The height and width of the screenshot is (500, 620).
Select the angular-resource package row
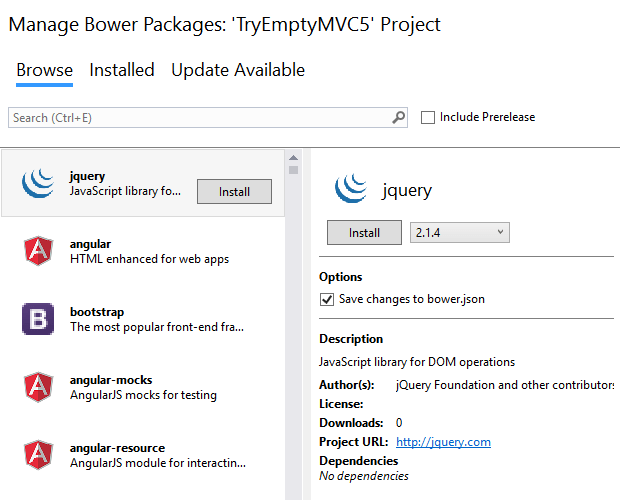coord(143,455)
